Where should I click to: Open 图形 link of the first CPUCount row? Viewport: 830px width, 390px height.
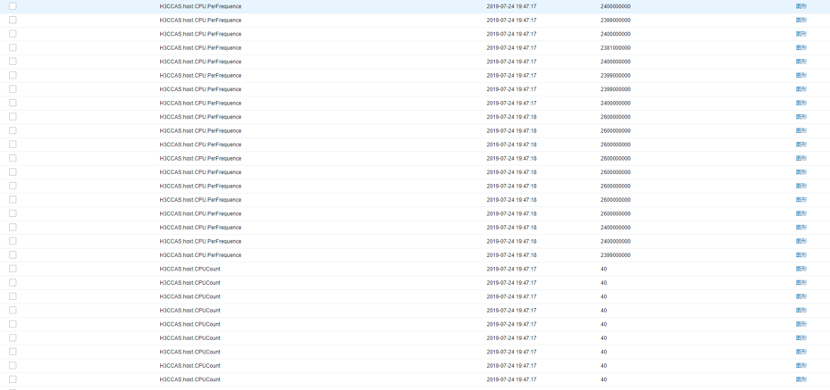[801, 269]
